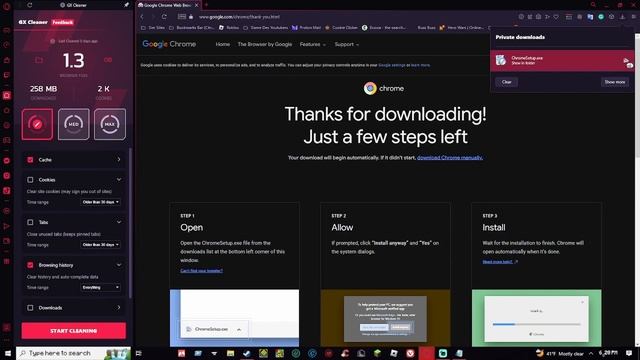Click the GX Cleaner panel scrollbar
Viewport: 640px width, 360px height.
130,222
